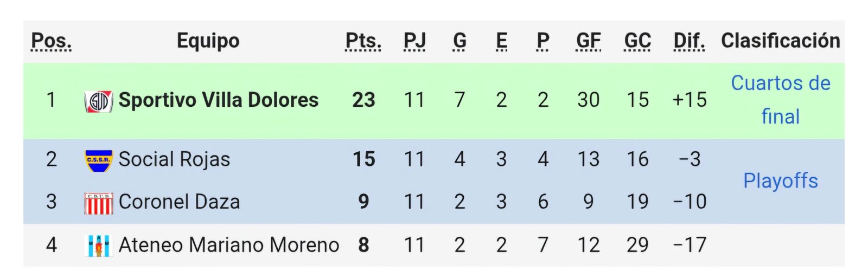Click the PJ column header abbreviation
The width and height of the screenshot is (868, 278).
click(x=414, y=41)
